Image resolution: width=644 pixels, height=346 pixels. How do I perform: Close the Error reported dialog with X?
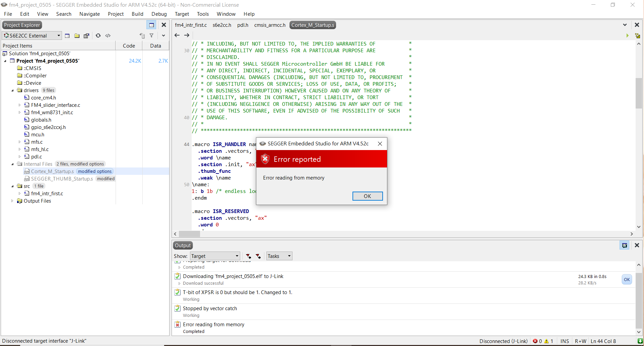click(380, 144)
